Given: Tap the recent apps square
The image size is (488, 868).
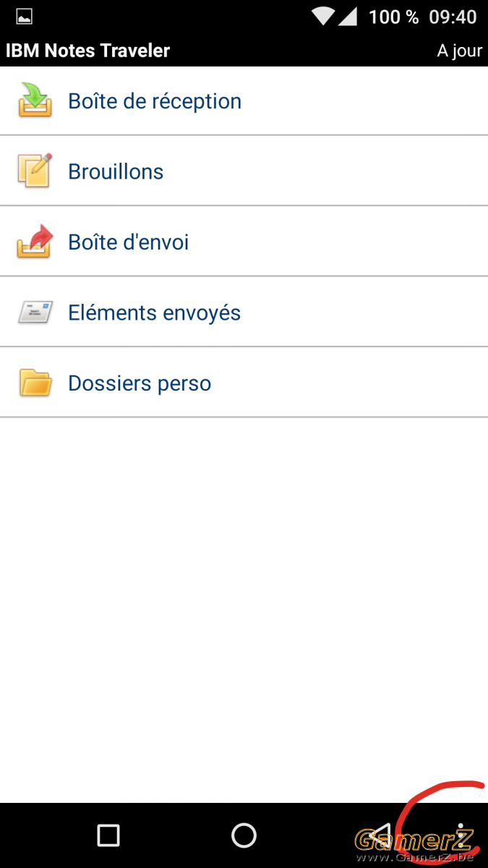Looking at the screenshot, I should point(108,835).
